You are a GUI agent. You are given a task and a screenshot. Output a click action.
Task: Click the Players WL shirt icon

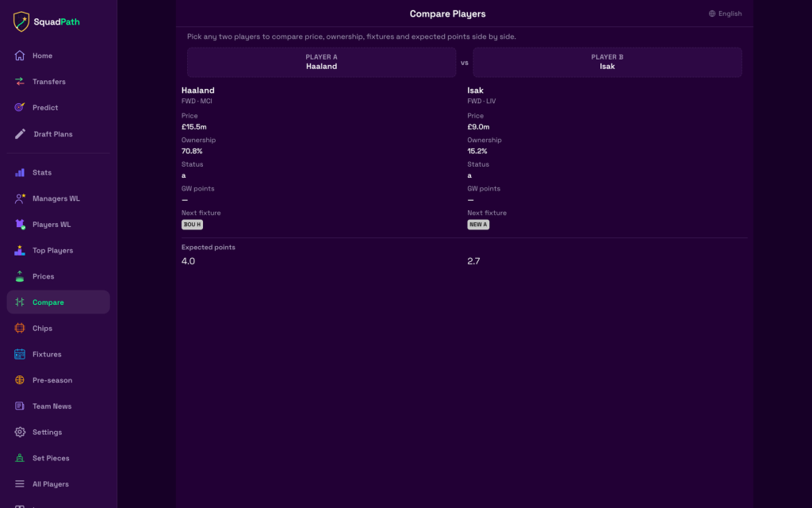click(20, 225)
